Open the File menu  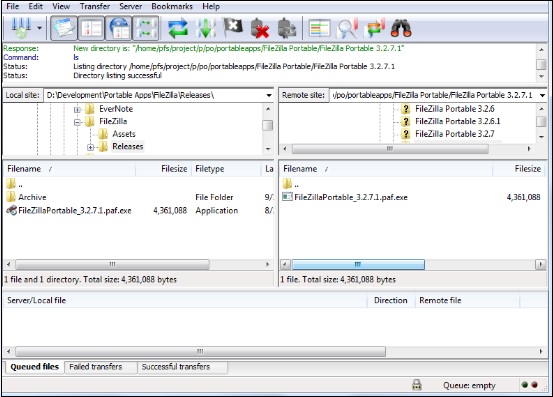click(x=13, y=6)
